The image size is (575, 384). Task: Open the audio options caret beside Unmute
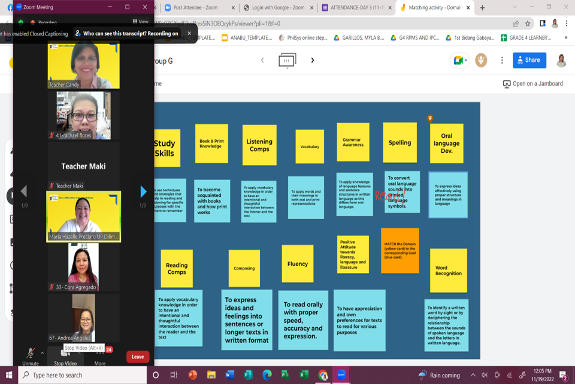43,353
